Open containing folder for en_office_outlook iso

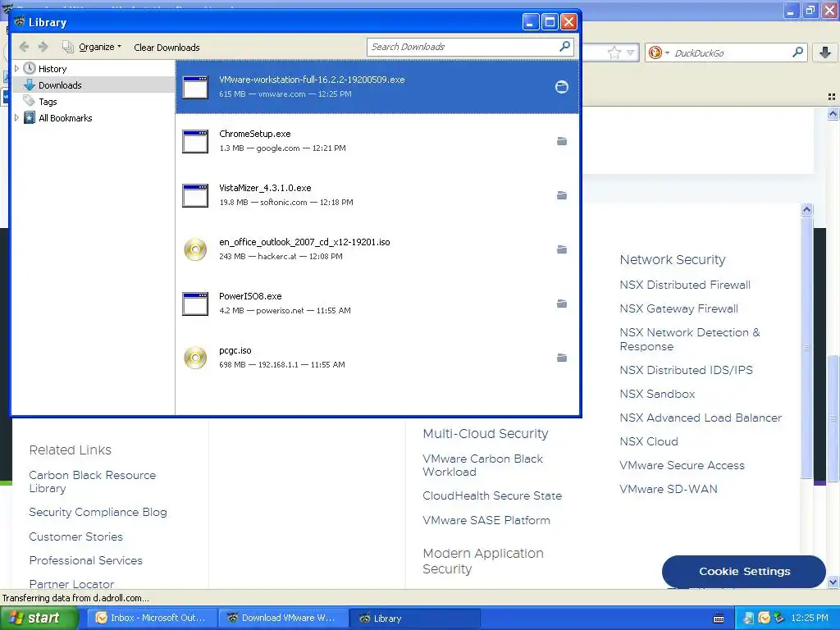point(561,249)
